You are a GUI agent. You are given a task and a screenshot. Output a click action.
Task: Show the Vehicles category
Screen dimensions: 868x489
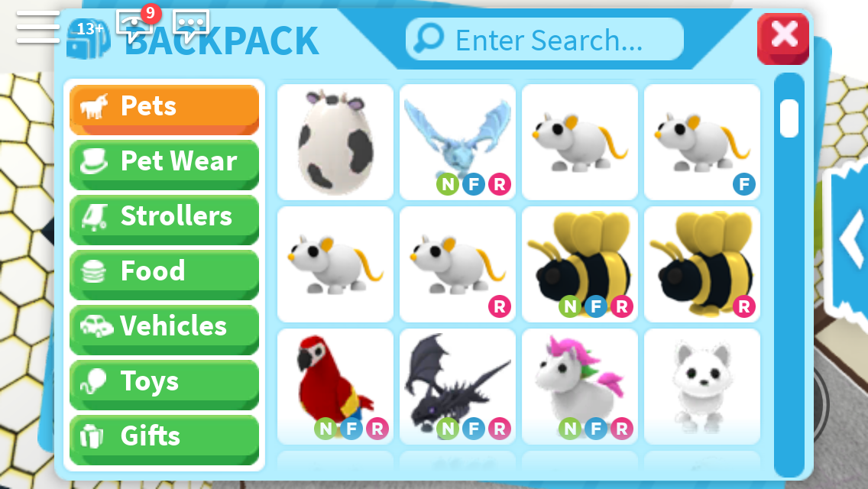click(164, 329)
